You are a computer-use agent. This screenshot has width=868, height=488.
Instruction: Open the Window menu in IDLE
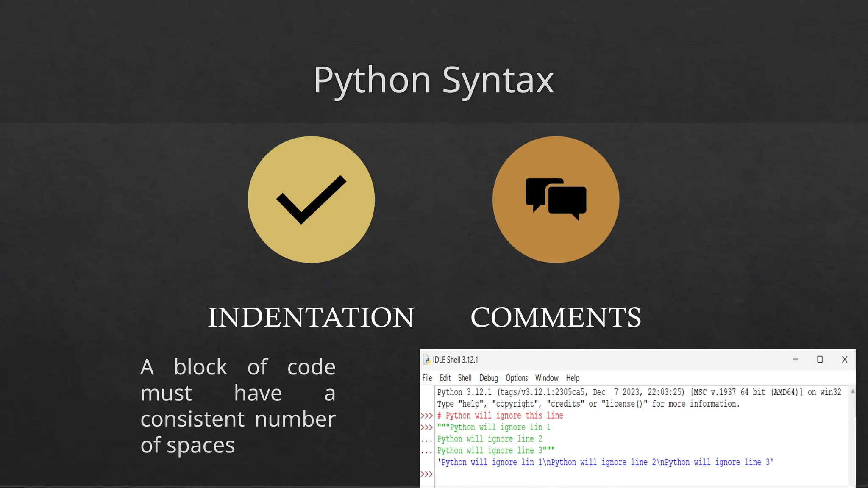click(546, 378)
